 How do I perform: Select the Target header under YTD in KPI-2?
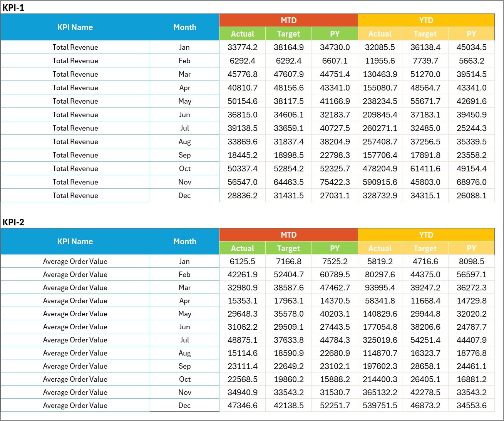(425, 248)
